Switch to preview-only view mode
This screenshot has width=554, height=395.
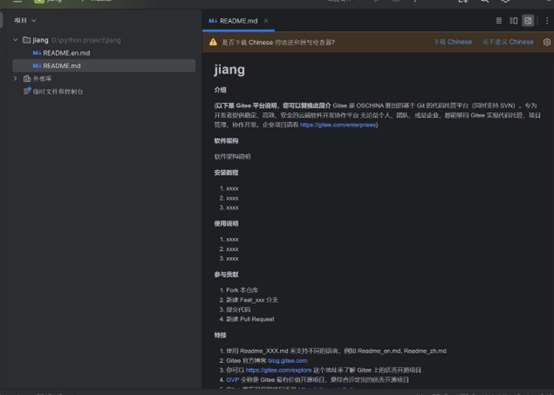point(528,21)
